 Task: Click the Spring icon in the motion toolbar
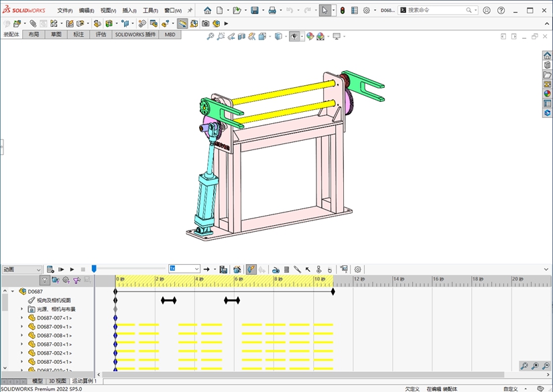click(x=286, y=269)
